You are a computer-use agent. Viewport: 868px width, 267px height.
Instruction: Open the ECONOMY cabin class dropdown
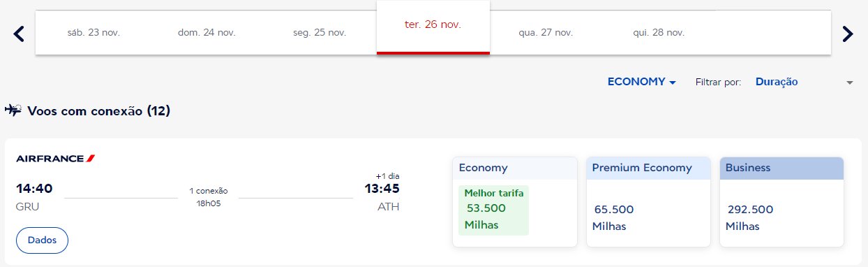pyautogui.click(x=642, y=82)
